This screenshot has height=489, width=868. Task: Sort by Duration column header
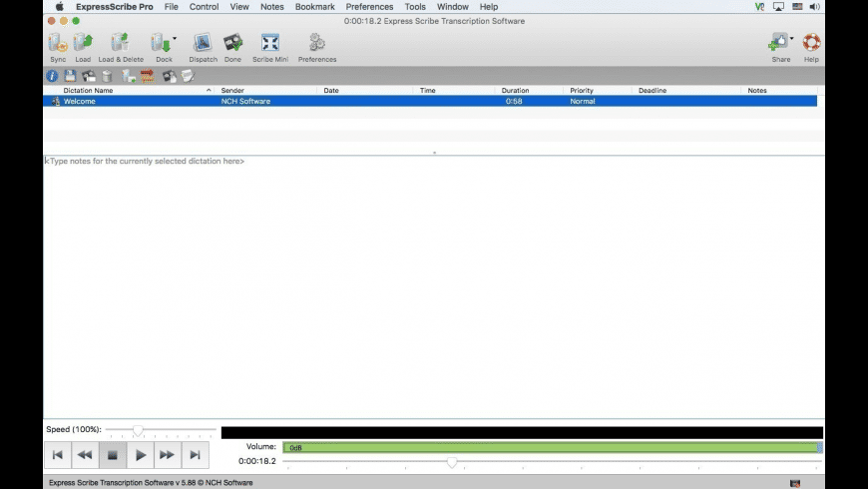coord(515,90)
